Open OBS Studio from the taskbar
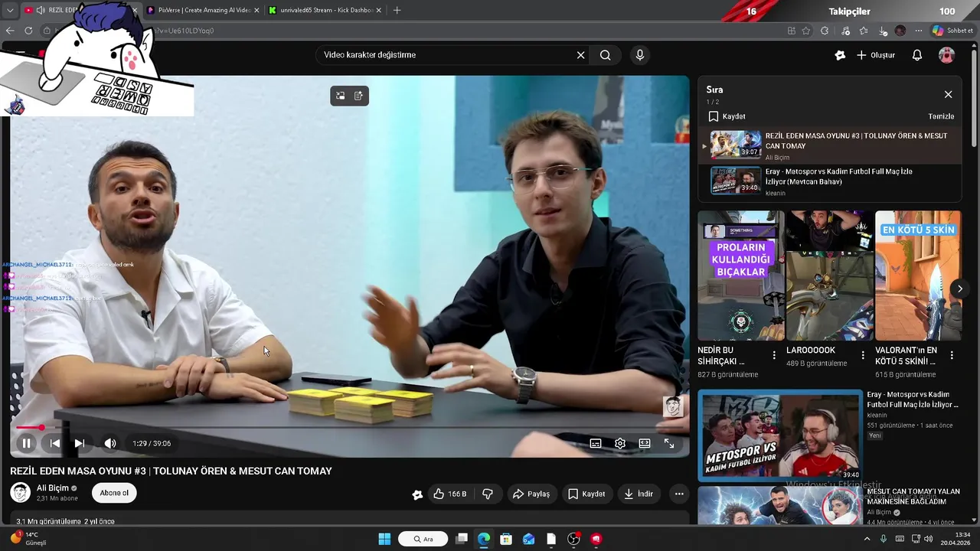Image resolution: width=980 pixels, height=551 pixels. pyautogui.click(x=573, y=539)
